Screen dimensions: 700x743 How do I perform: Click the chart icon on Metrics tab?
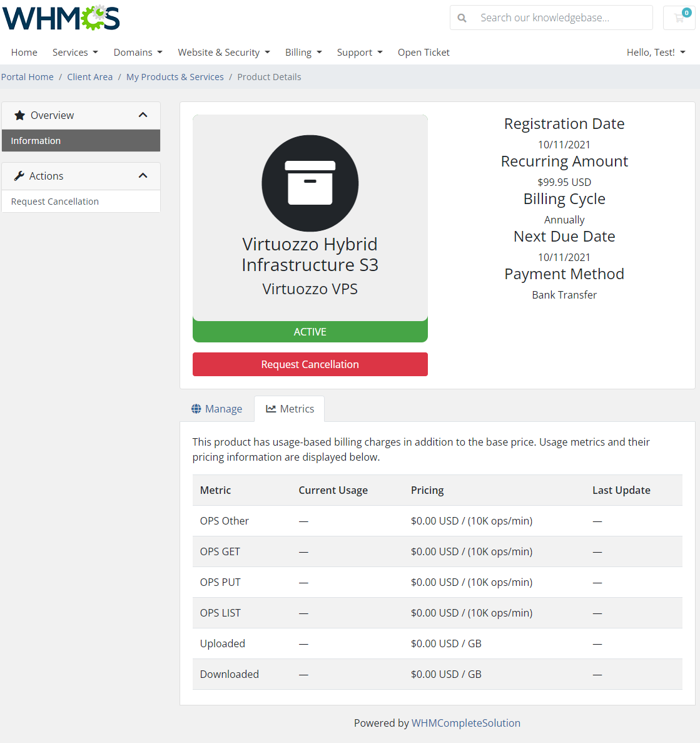271,409
